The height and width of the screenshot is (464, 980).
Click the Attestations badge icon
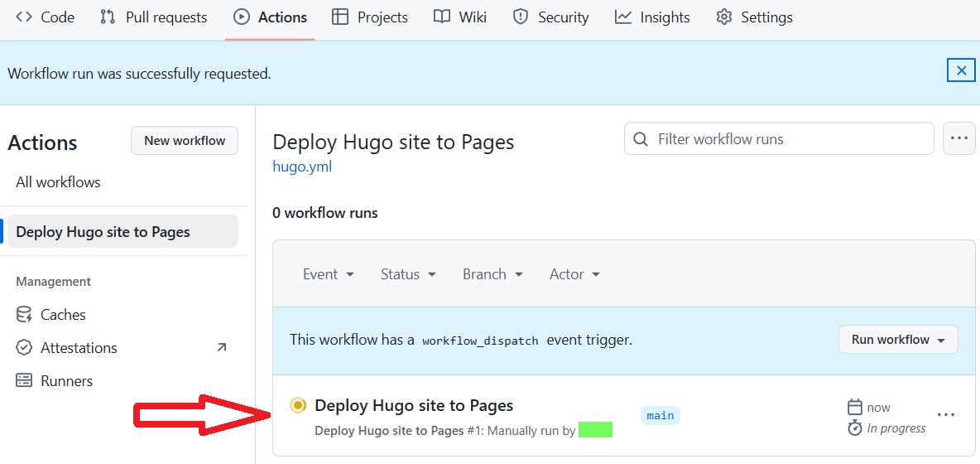25,348
